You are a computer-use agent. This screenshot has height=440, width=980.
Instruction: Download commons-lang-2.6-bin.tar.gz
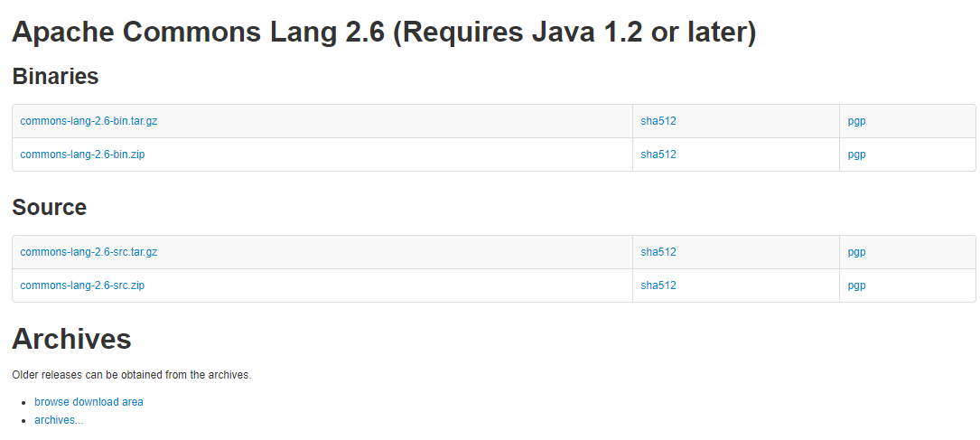[89, 121]
